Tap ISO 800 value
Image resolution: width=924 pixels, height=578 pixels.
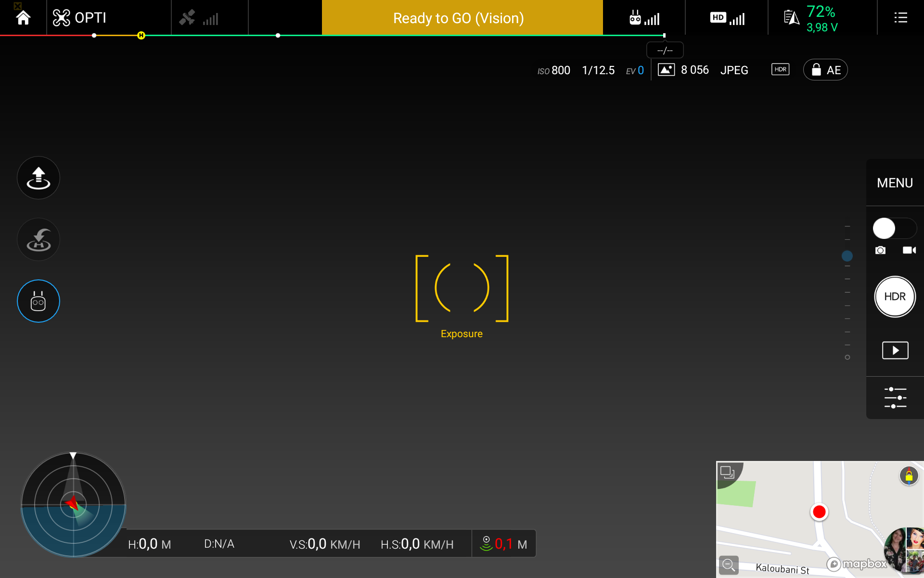pos(554,70)
